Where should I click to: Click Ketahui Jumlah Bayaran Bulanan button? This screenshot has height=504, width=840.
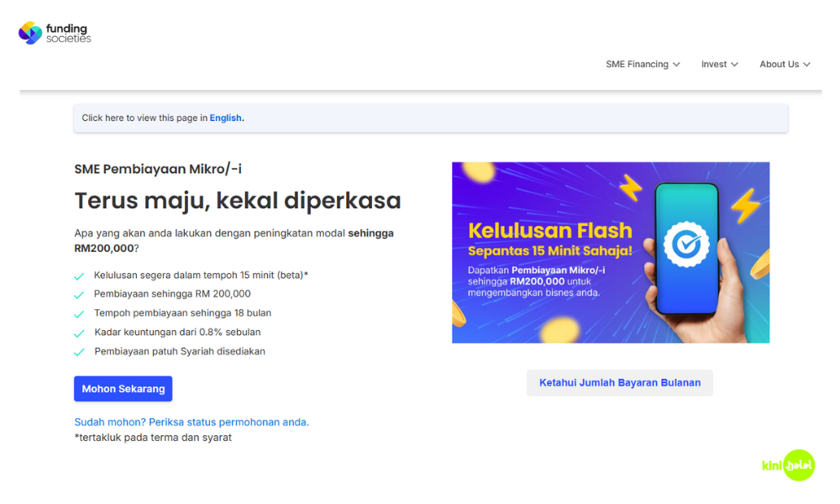pyautogui.click(x=619, y=383)
